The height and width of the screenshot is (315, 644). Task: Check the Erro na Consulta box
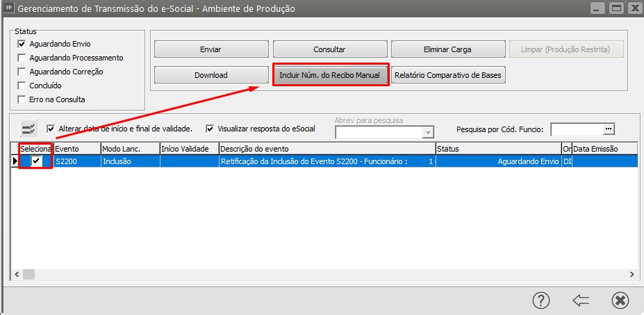(x=22, y=100)
